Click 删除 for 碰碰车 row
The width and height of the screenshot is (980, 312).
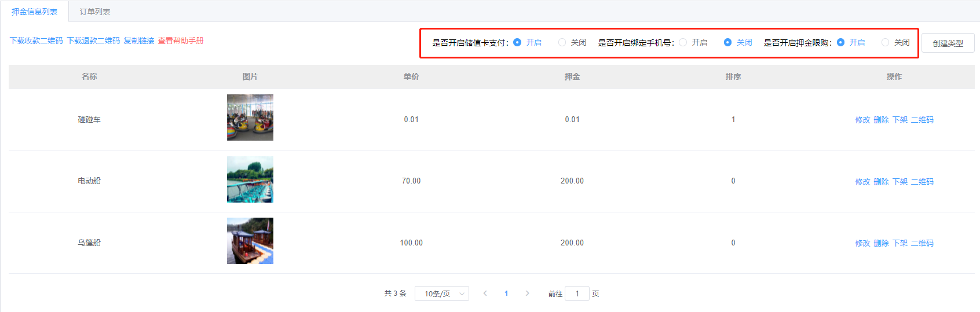(x=881, y=120)
